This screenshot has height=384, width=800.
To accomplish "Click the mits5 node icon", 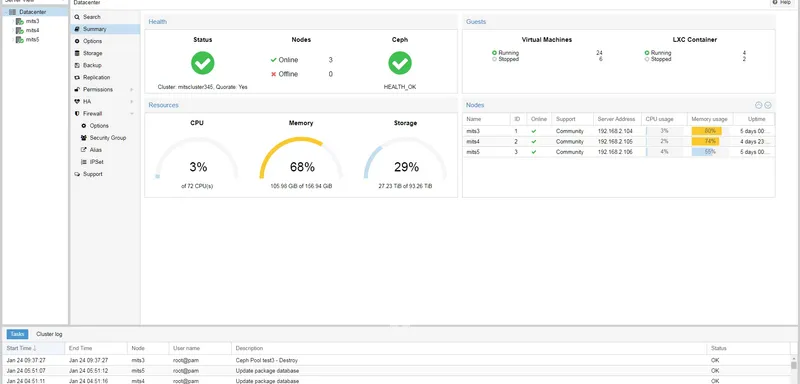I will pyautogui.click(x=20, y=40).
